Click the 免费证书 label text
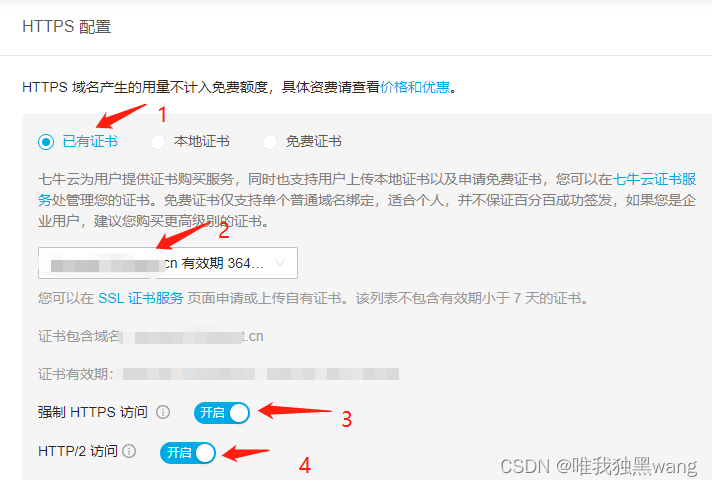The image size is (712, 486). [x=313, y=142]
